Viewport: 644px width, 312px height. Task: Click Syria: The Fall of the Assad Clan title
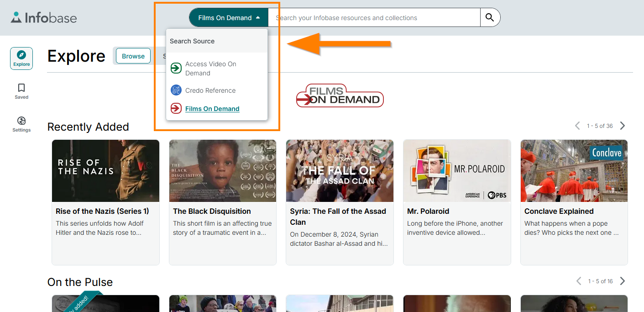[338, 217]
